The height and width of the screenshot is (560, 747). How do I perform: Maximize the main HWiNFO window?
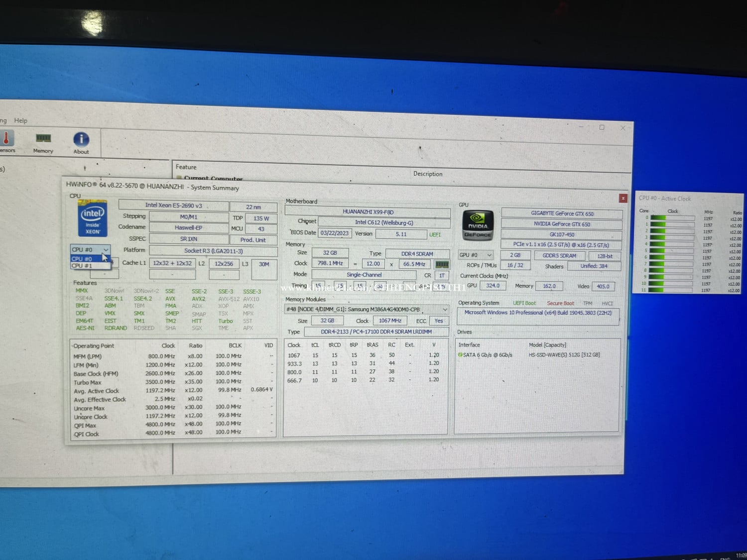[602, 127]
